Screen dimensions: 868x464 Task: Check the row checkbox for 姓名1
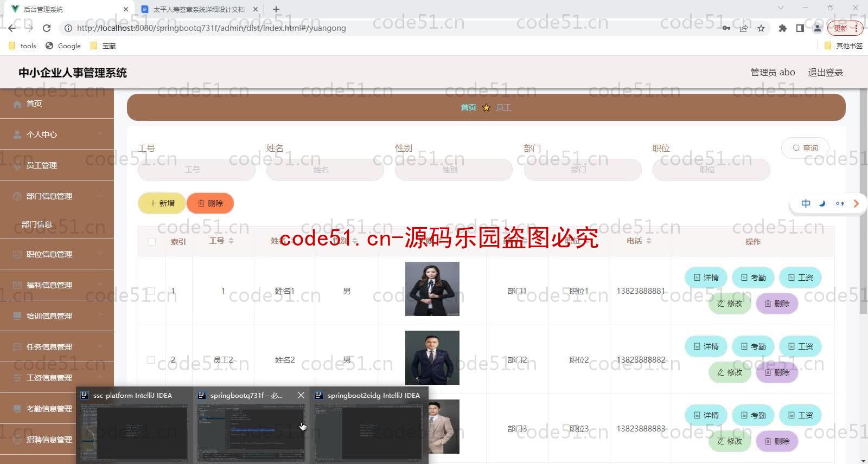(151, 291)
